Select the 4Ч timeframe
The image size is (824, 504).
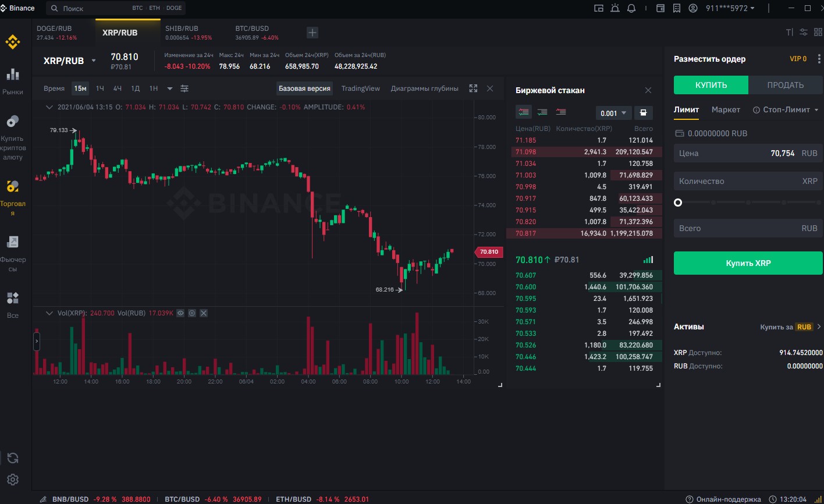click(118, 88)
